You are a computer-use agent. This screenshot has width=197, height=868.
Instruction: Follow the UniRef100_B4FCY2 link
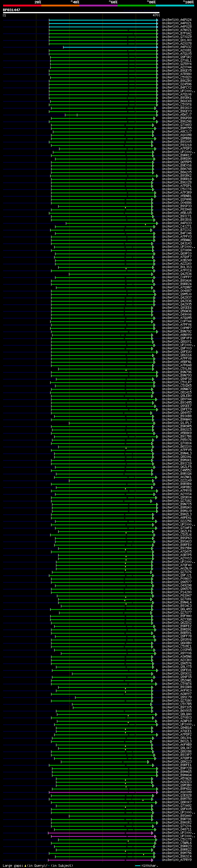[x=176, y=88]
